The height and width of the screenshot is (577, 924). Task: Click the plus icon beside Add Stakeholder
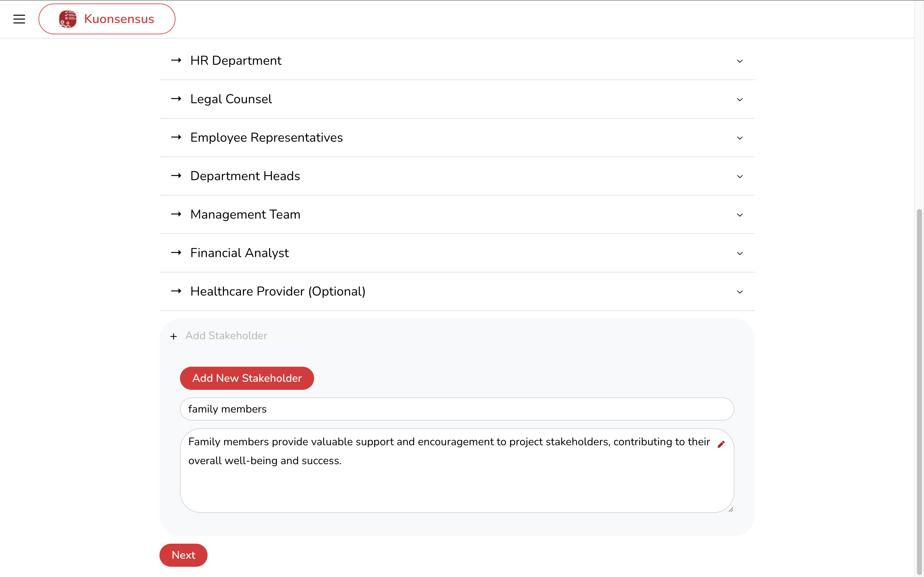(x=174, y=336)
